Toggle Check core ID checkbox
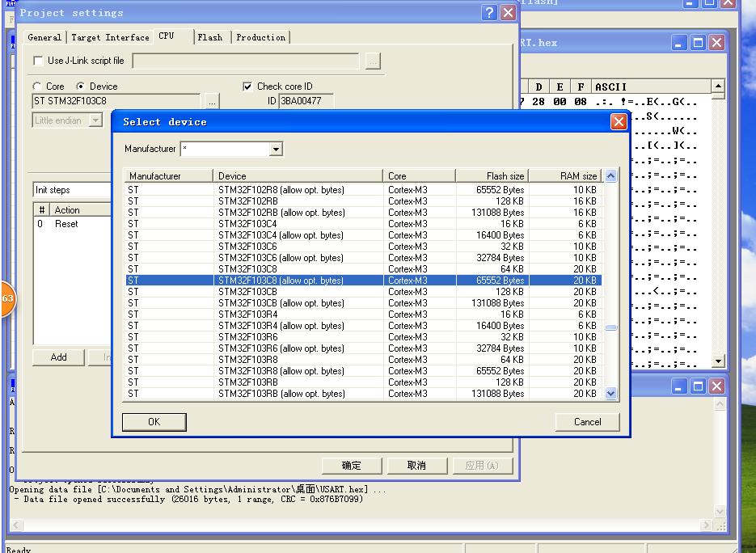 point(247,87)
